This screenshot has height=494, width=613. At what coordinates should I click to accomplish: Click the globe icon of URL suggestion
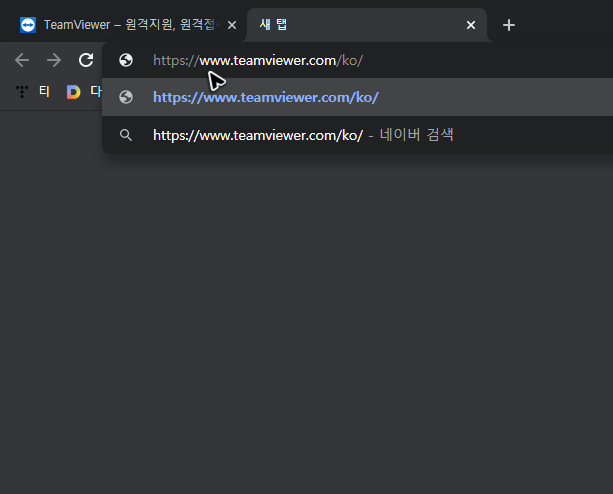point(126,97)
